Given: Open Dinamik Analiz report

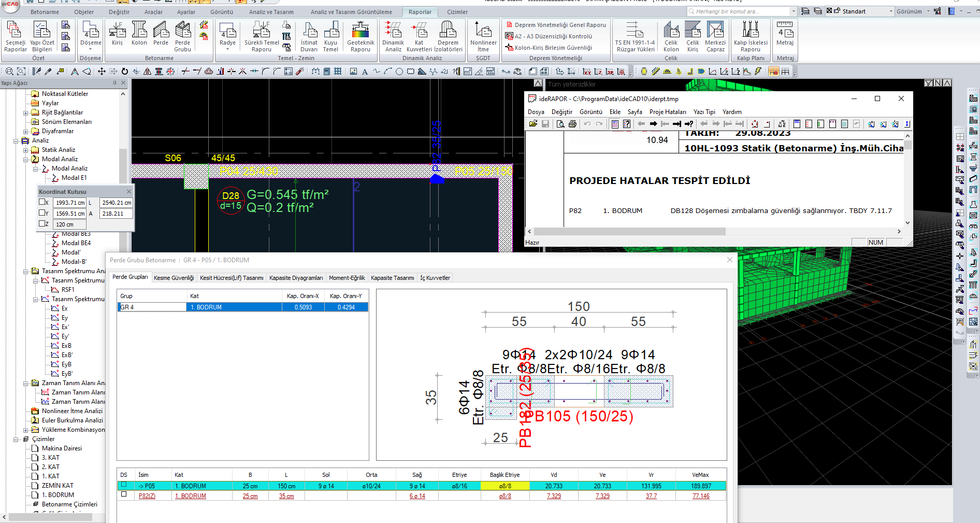Looking at the screenshot, I should (x=393, y=36).
